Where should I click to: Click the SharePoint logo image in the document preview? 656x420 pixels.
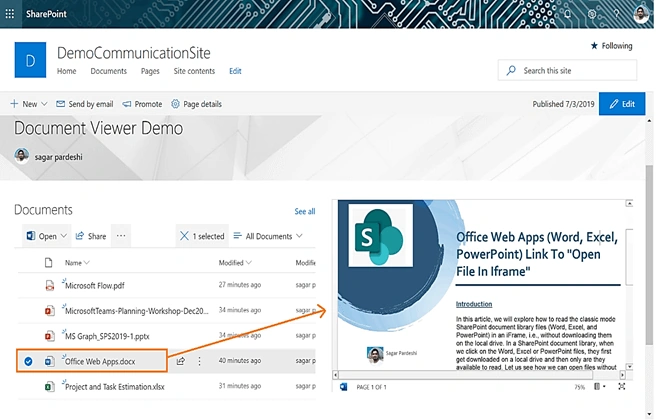(380, 236)
